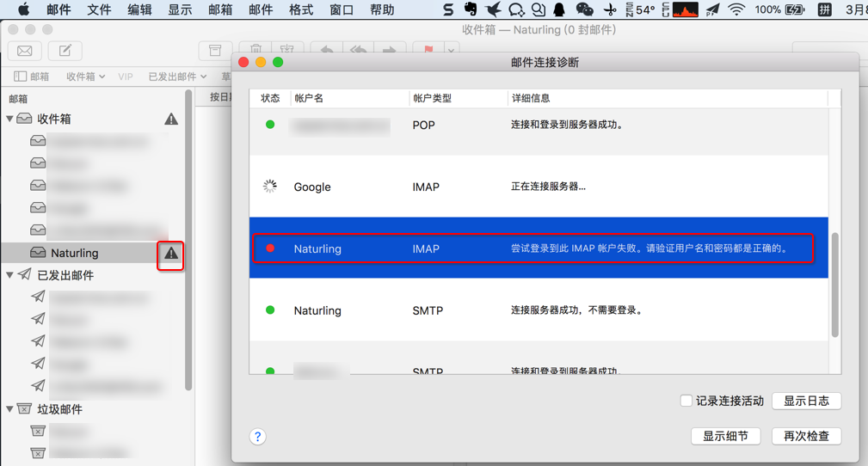Select the 垃圾邮件 label in the sidebar
The height and width of the screenshot is (466, 868).
click(x=59, y=409)
